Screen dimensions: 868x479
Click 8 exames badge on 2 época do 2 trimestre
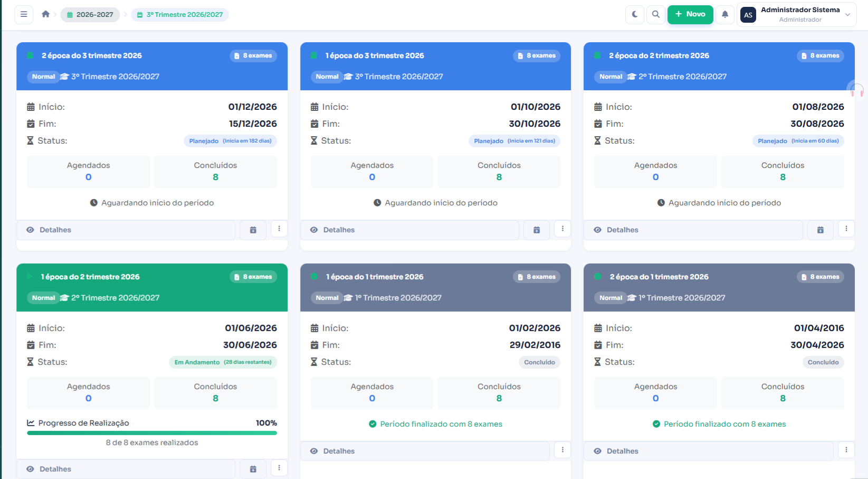pyautogui.click(x=821, y=55)
